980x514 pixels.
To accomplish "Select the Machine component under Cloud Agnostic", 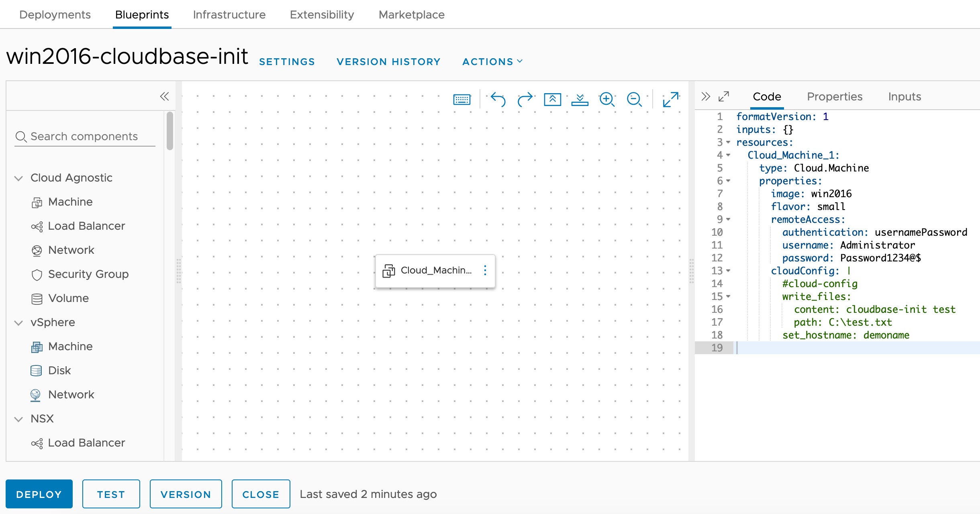I will pyautogui.click(x=71, y=202).
